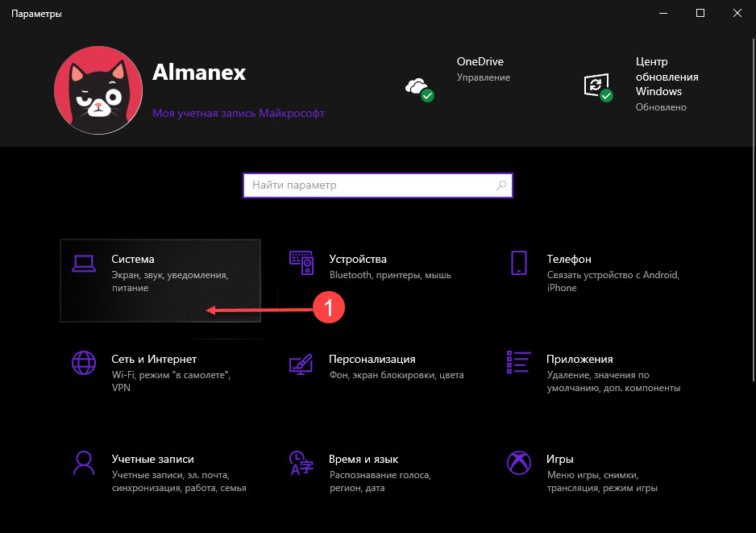Maximize the Параметры window
Image resolution: width=756 pixels, height=533 pixels.
tap(700, 13)
